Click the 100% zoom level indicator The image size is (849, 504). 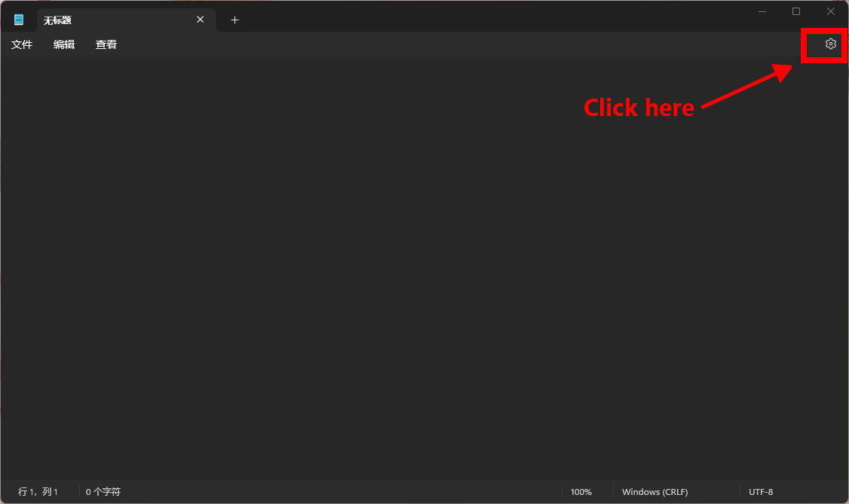click(x=581, y=492)
